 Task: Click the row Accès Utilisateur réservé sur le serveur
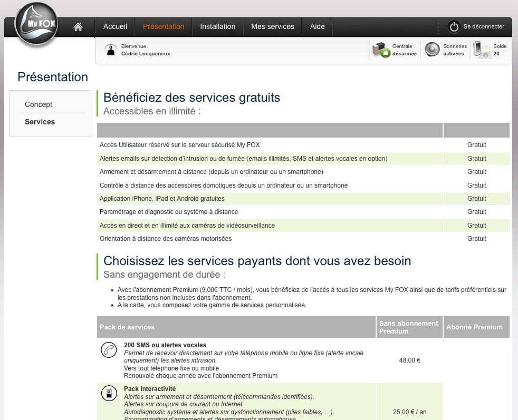tap(303, 145)
